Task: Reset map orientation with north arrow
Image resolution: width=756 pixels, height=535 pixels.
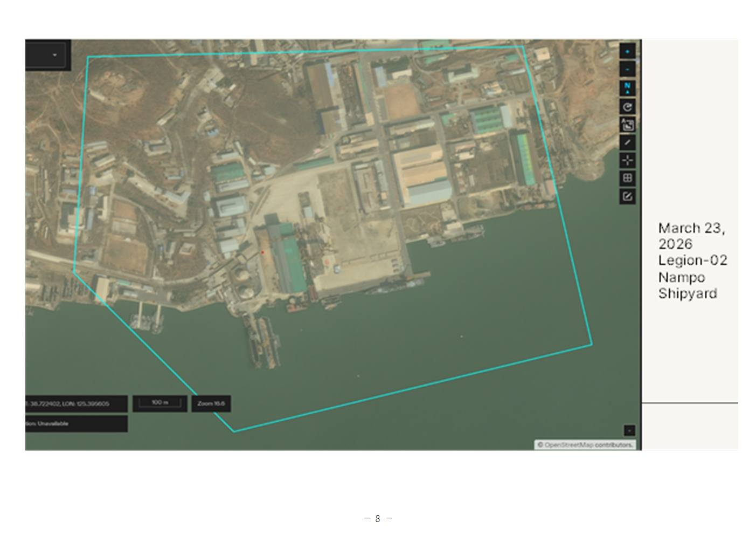Action: [627, 87]
